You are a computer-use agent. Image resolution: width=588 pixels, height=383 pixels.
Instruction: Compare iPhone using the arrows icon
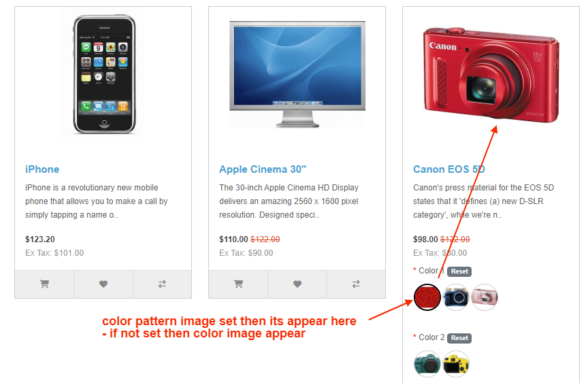[162, 284]
